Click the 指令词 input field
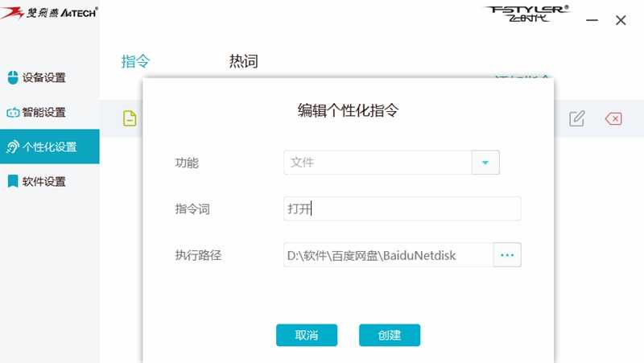This screenshot has width=644, height=363. coord(402,208)
